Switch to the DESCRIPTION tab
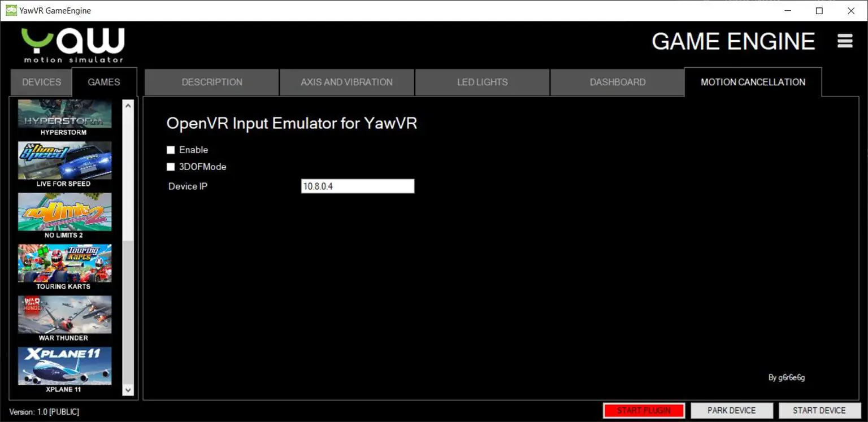 tap(211, 82)
